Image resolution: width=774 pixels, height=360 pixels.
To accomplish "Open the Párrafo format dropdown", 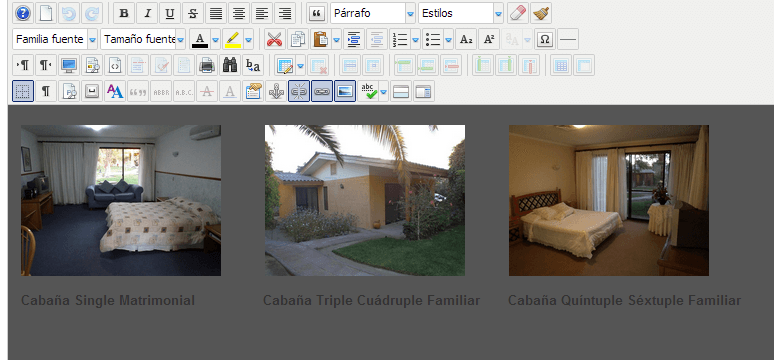I will click(373, 13).
